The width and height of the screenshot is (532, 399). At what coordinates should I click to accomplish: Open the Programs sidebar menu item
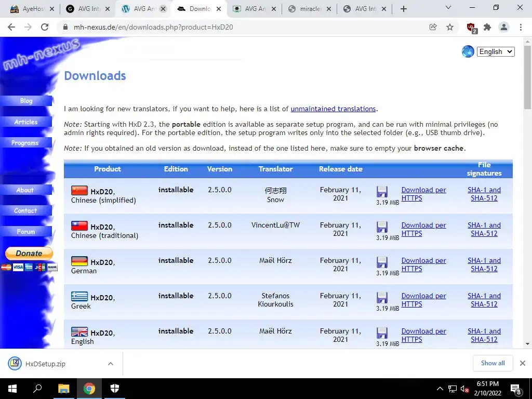(x=26, y=143)
